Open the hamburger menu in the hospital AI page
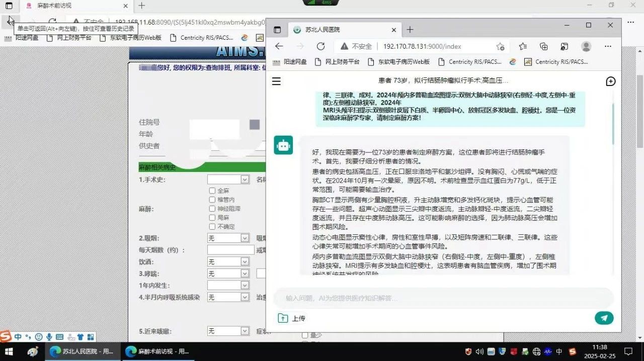644x361 pixels. (276, 81)
